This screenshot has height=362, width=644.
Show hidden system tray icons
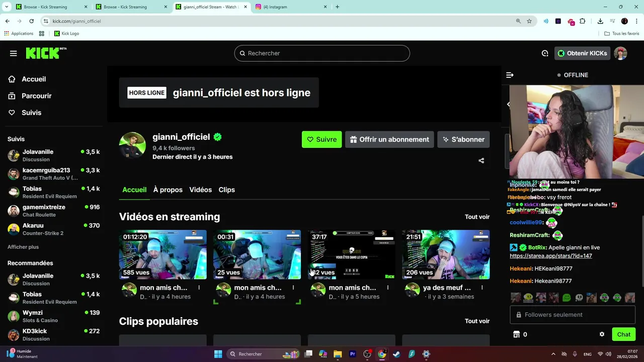[553, 354]
